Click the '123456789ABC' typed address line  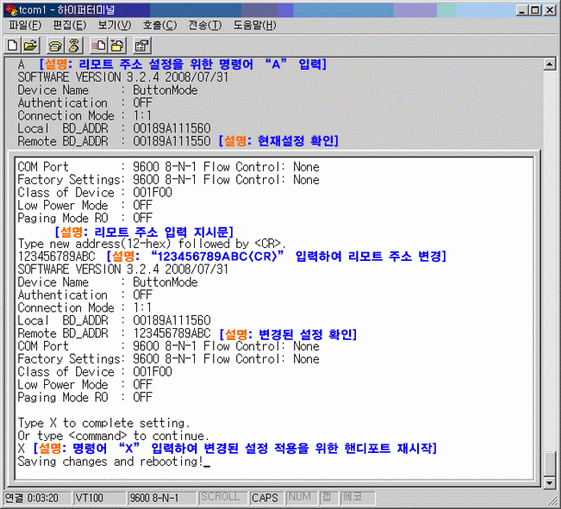[x=57, y=256]
